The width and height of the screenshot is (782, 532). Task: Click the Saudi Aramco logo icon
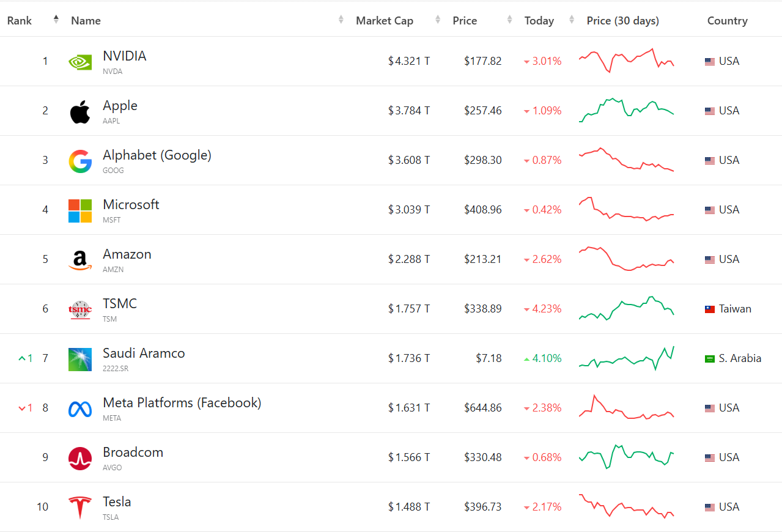(x=80, y=359)
